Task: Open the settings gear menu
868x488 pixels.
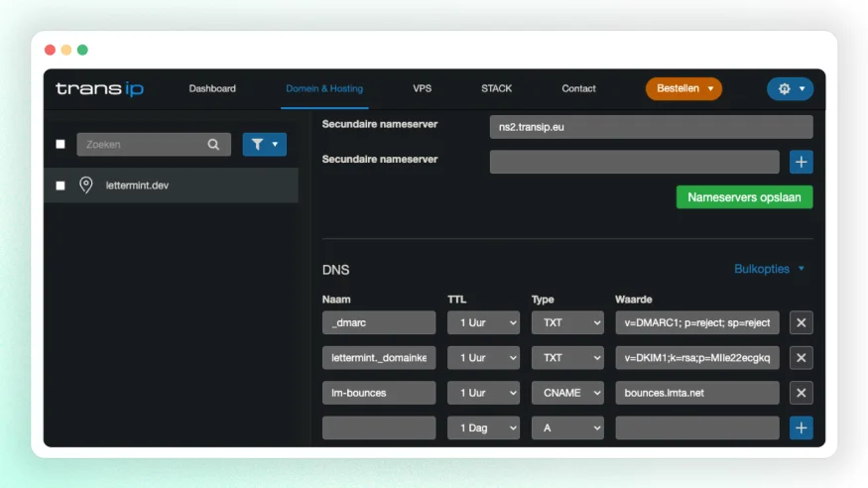Action: click(790, 88)
